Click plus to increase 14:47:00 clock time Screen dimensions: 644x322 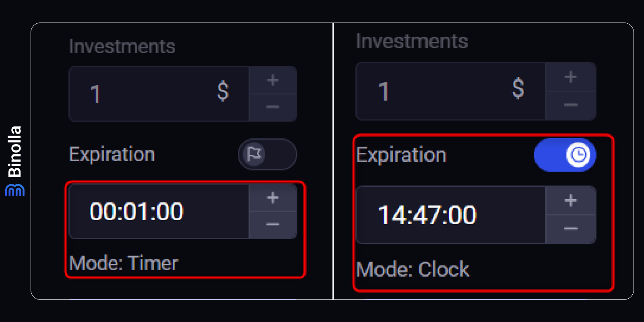pos(570,200)
